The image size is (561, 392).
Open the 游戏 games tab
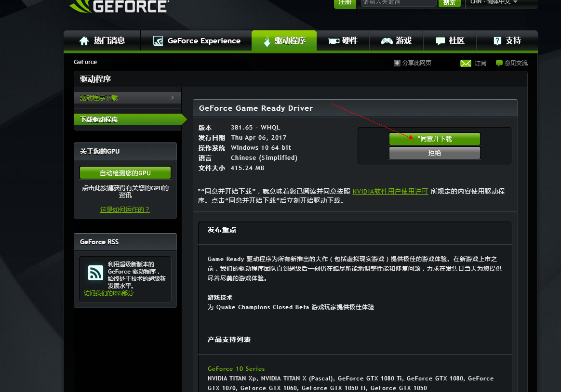click(x=396, y=41)
